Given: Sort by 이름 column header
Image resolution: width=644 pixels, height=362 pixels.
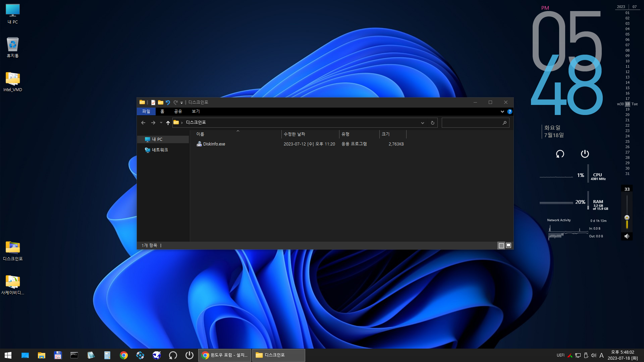Looking at the screenshot, I should (238, 134).
